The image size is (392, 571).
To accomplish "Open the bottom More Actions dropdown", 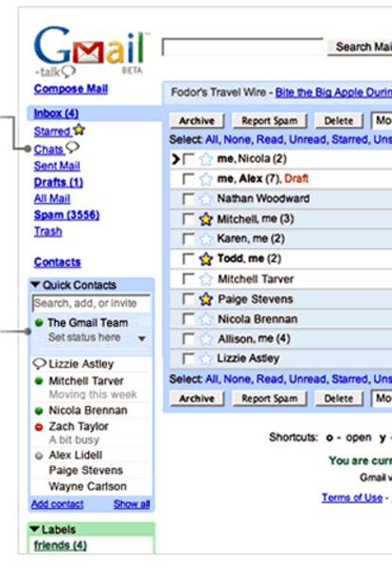I will [382, 399].
